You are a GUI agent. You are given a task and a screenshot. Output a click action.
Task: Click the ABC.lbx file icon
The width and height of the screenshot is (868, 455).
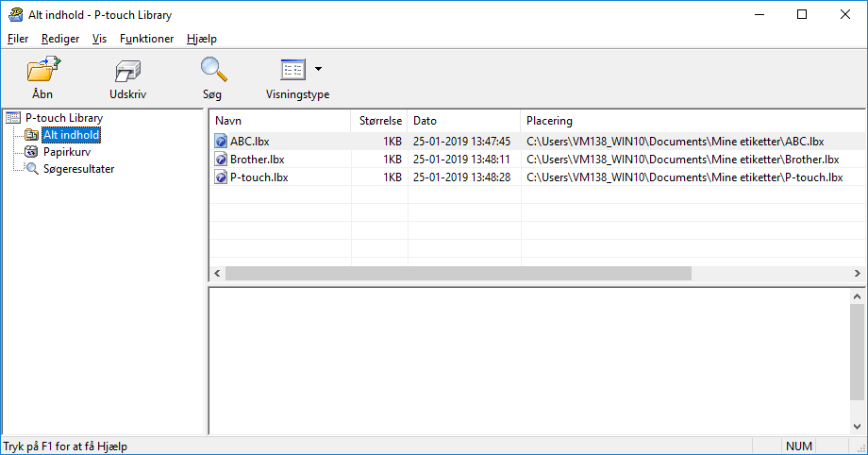pyautogui.click(x=221, y=142)
